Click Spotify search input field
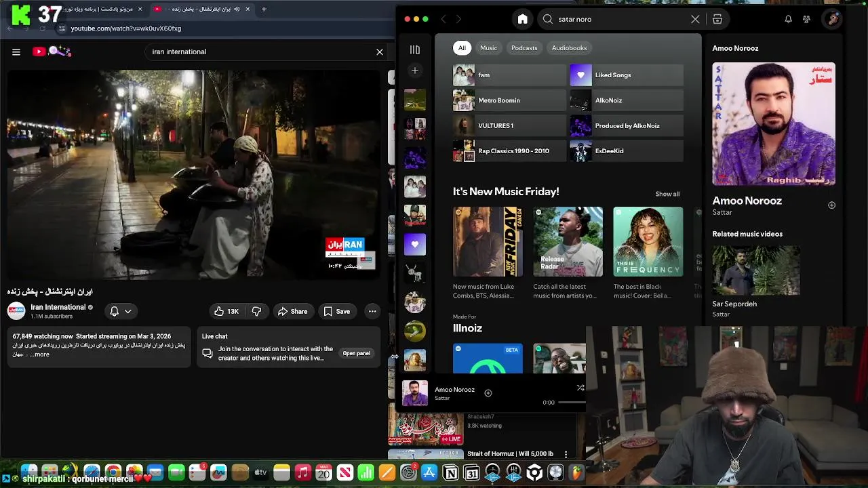This screenshot has width=868, height=488. tap(620, 19)
